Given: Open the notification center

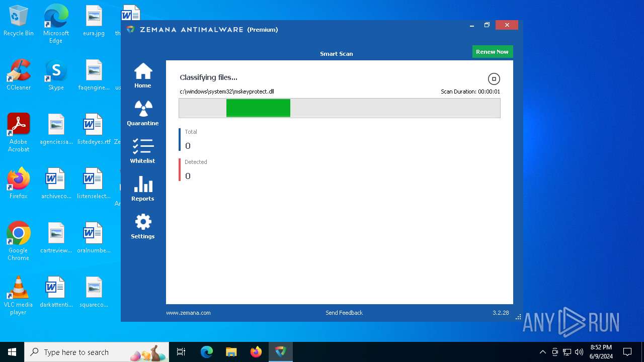Looking at the screenshot, I should [x=627, y=352].
